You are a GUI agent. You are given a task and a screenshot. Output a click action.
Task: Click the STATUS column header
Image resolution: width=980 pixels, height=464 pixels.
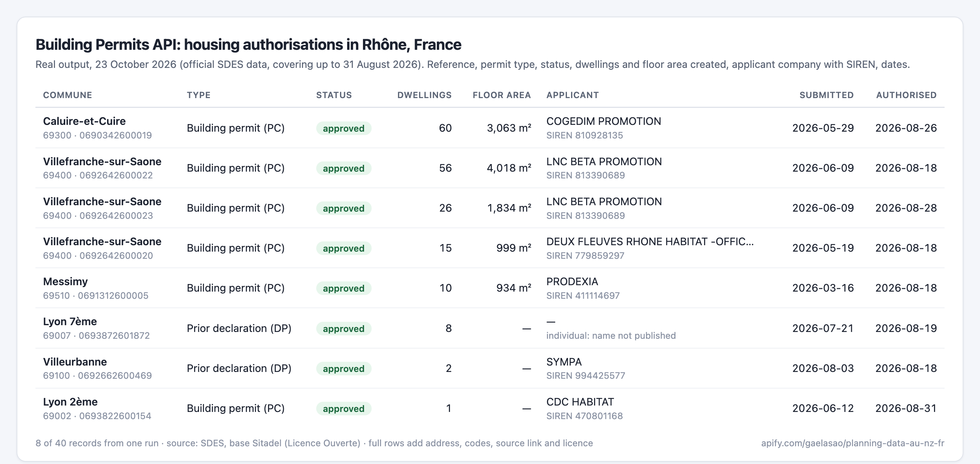334,95
